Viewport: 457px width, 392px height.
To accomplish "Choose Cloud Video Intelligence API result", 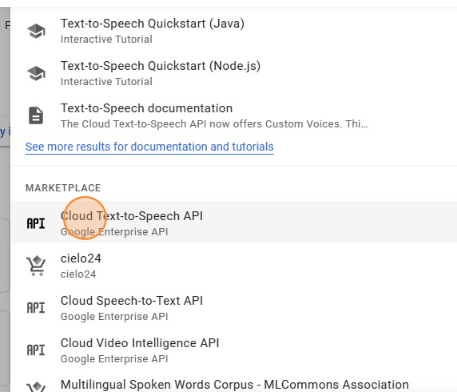I will pos(233,350).
